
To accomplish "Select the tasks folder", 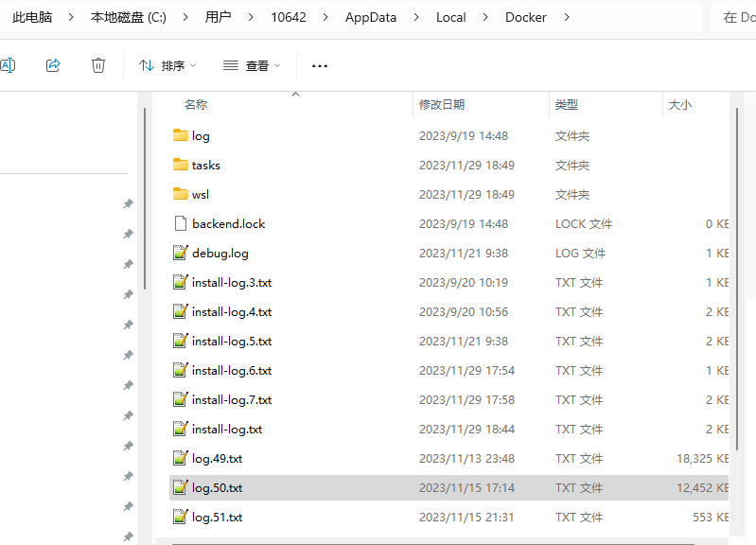I will click(x=205, y=165).
